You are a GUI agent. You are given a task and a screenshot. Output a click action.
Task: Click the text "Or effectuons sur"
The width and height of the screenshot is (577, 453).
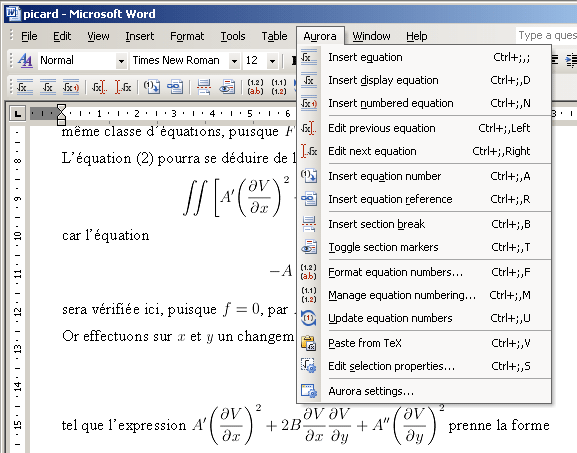(117, 336)
